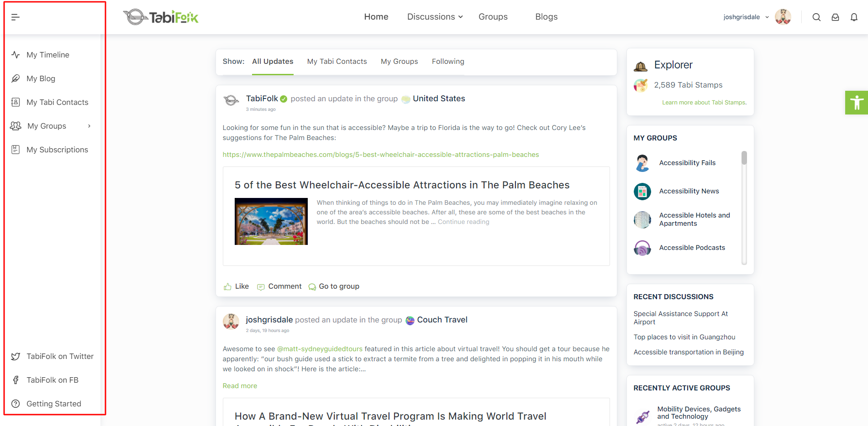
Task: Open the Discussions dropdown in the top navigation
Action: pos(435,17)
